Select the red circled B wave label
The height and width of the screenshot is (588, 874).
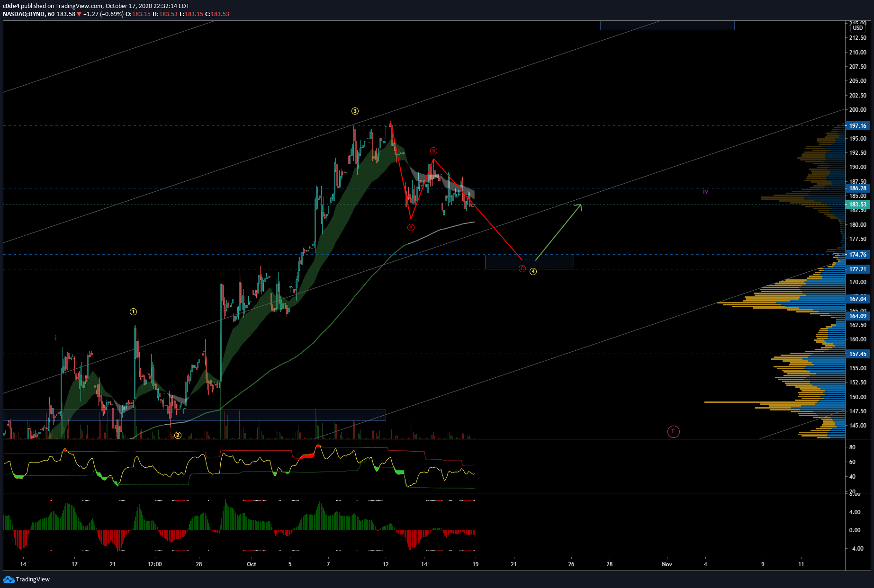pyautogui.click(x=433, y=151)
